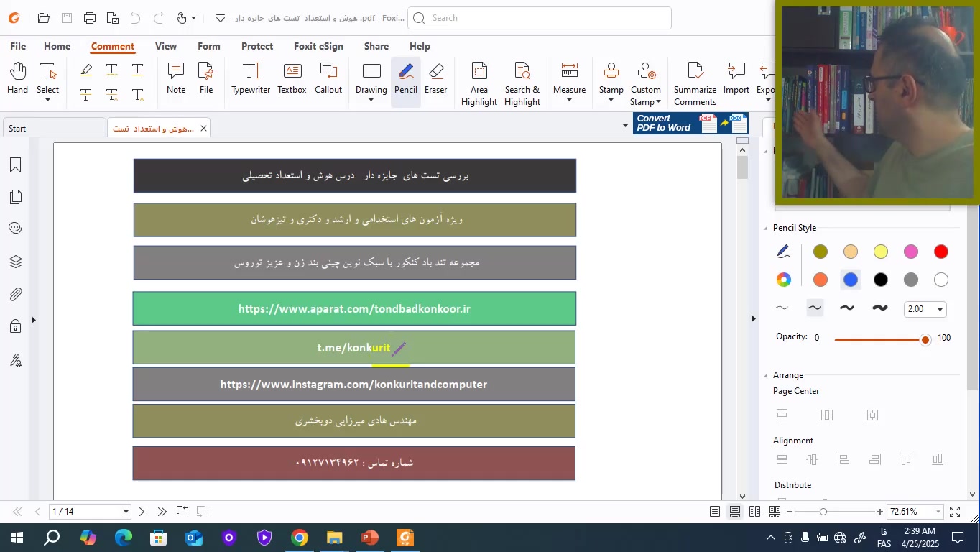The width and height of the screenshot is (980, 552).
Task: Switch to continuous facing view mode
Action: 775,512
